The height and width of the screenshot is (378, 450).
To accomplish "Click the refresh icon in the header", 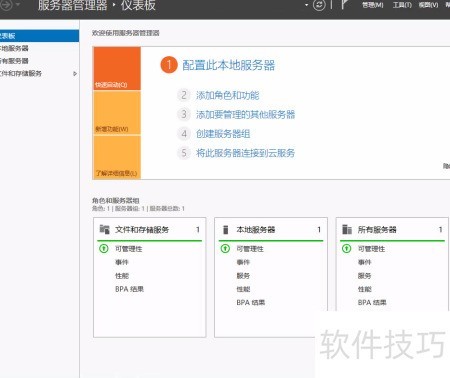I will click(x=319, y=5).
